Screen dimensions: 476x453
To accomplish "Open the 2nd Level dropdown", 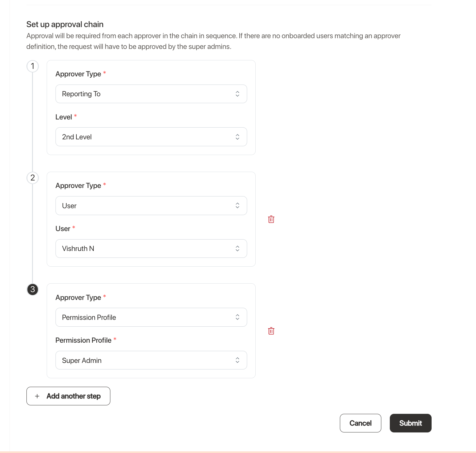I will click(x=151, y=137).
